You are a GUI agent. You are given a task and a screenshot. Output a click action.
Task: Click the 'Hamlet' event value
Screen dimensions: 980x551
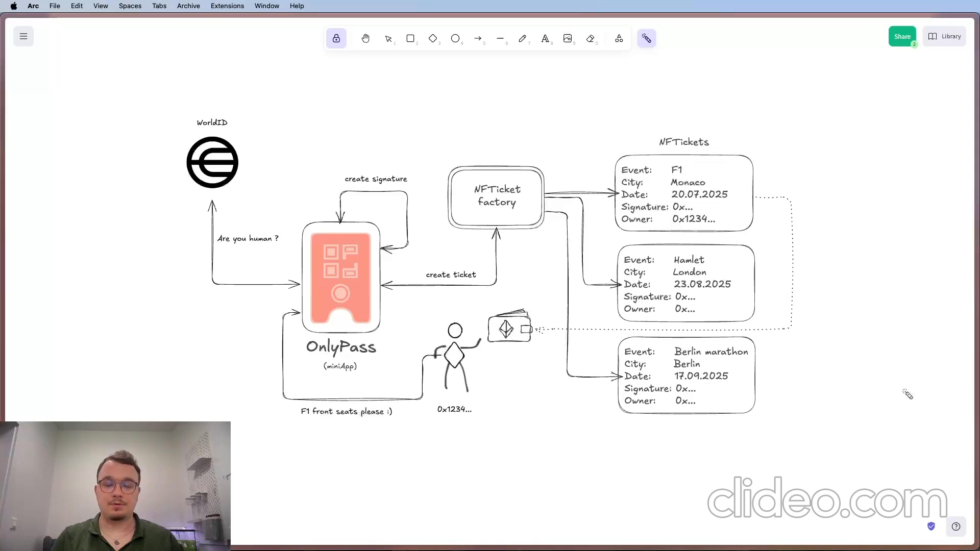[689, 260]
